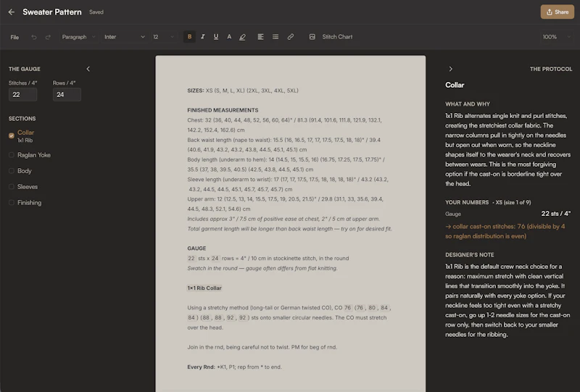Open the Paragraph style dropdown
The width and height of the screenshot is (580, 392).
point(78,37)
